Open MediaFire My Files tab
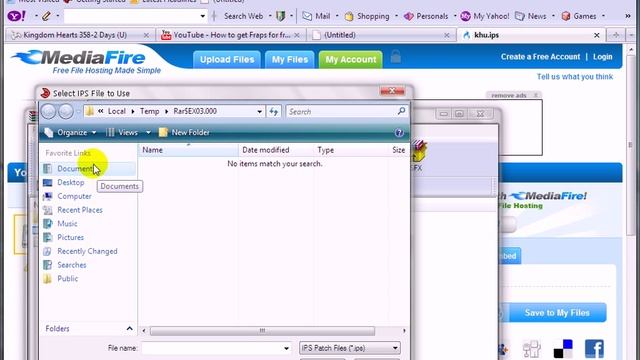Image resolution: width=640 pixels, height=360 pixels. coord(290,60)
